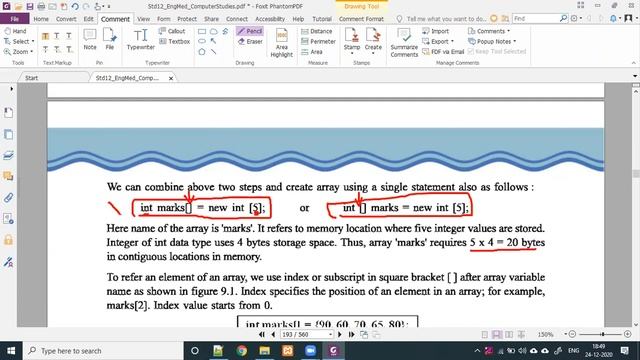Choose the Distance measure tool
The width and height of the screenshot is (640, 360).
(316, 31)
